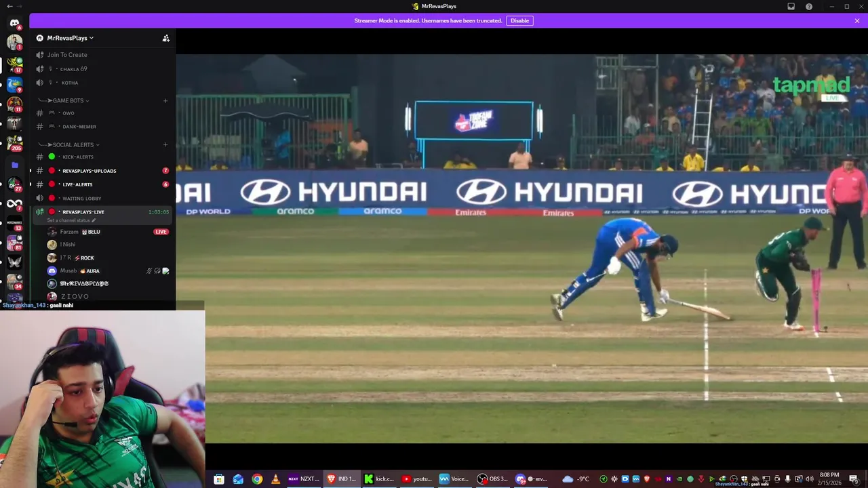Watch Farzam's stream via LIVE badge
This screenshot has height=488, width=868.
(x=161, y=232)
